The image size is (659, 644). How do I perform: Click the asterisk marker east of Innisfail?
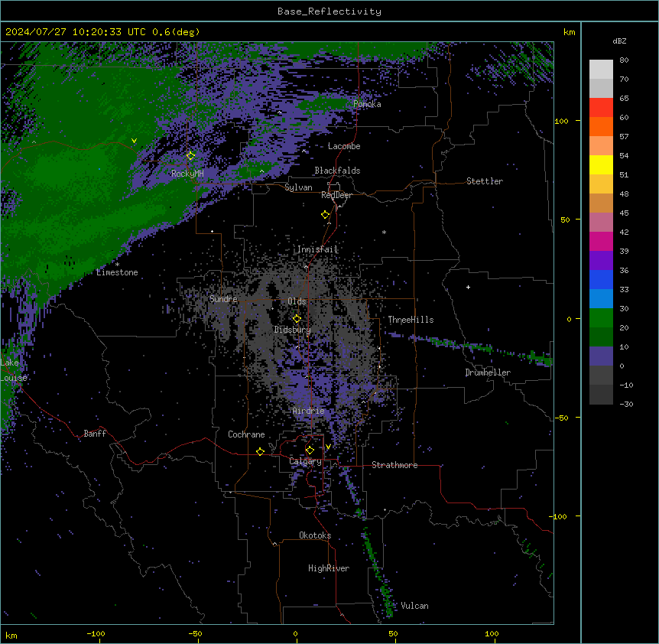coord(384,233)
